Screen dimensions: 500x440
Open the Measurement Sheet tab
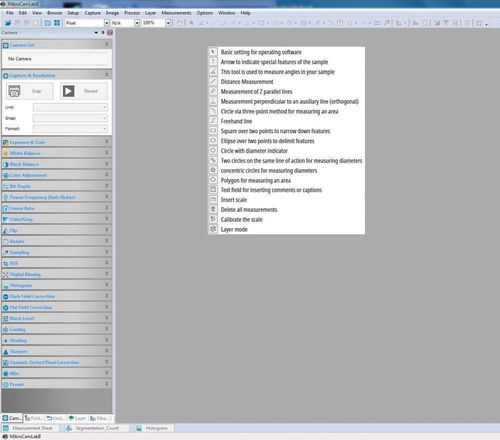click(x=29, y=428)
